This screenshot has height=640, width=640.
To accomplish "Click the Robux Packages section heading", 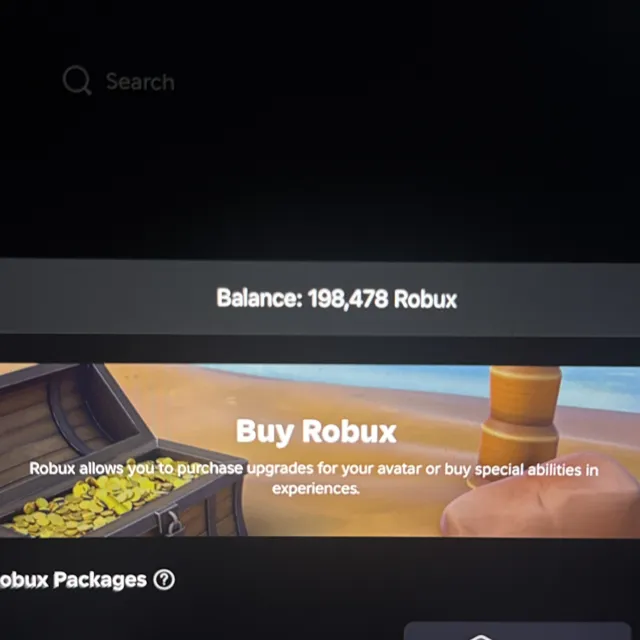I will click(73, 580).
